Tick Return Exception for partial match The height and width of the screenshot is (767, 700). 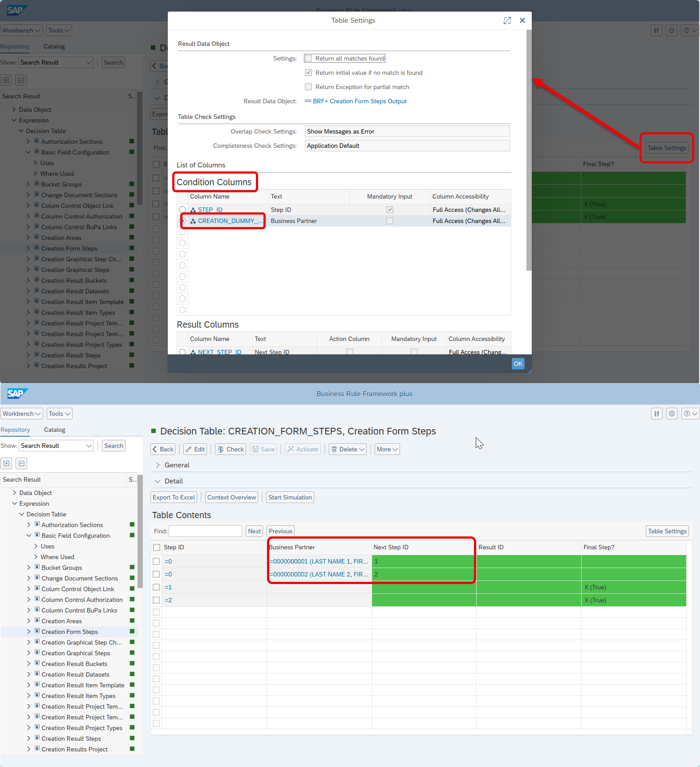[x=308, y=87]
